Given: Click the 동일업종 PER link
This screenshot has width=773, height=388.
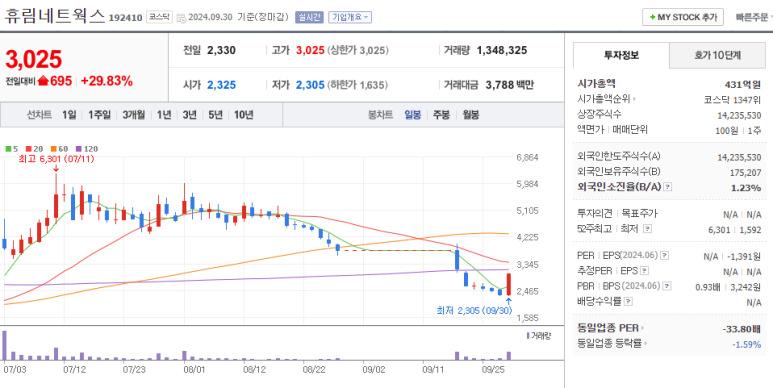Looking at the screenshot, I should click(610, 328).
